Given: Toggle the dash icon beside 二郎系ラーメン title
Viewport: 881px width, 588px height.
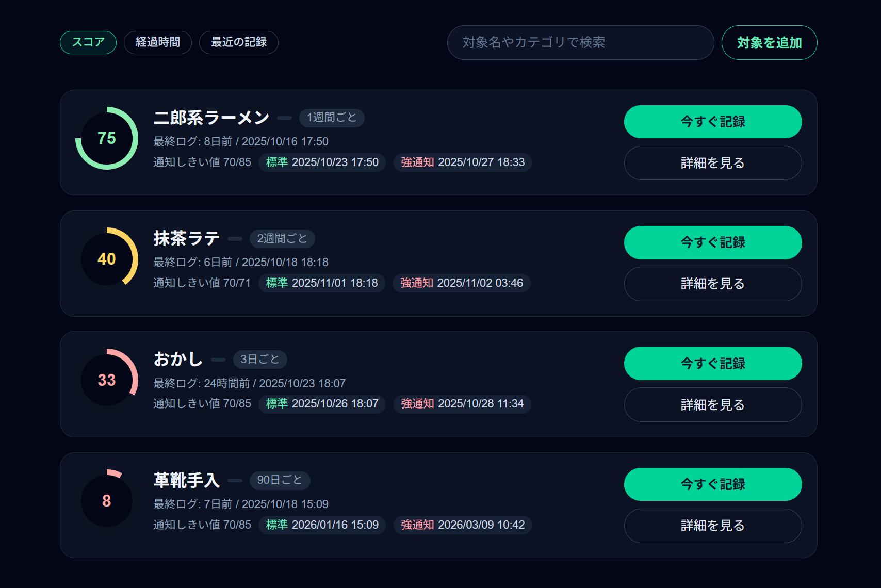Looking at the screenshot, I should tap(284, 118).
